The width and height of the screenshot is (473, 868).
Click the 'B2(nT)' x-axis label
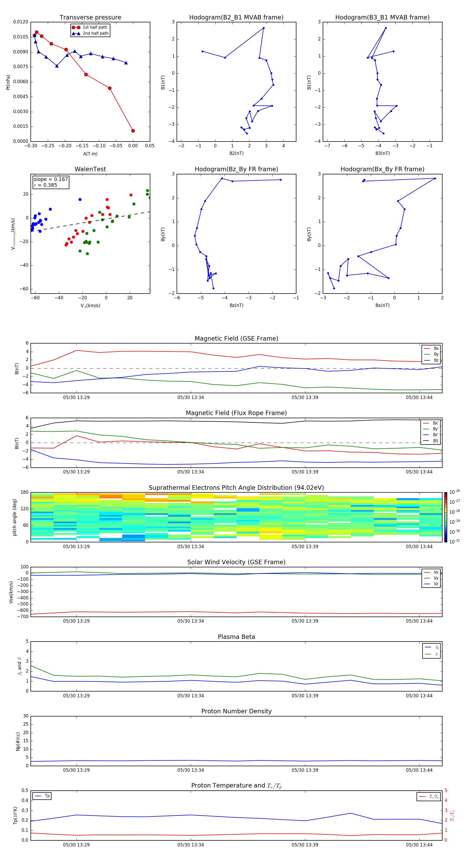(x=236, y=153)
